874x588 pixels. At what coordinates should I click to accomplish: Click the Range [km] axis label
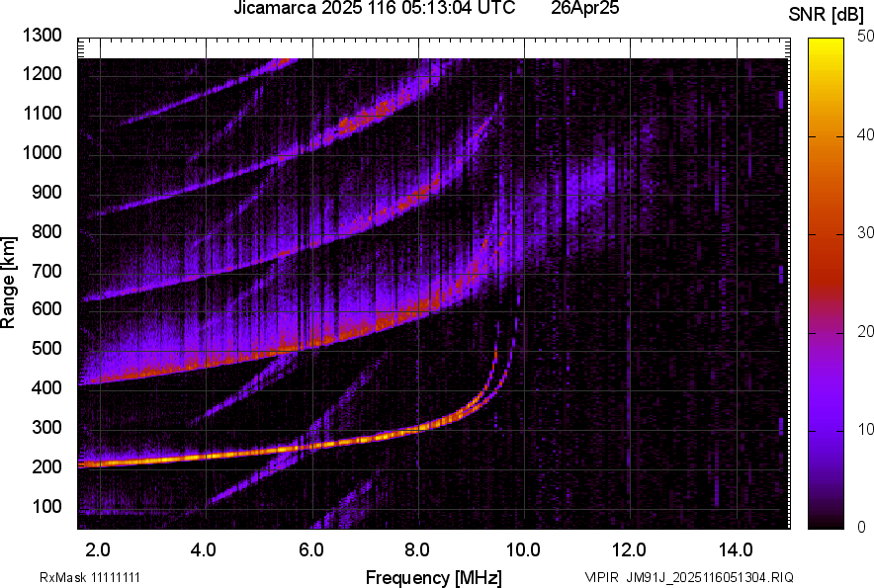pos(8,282)
